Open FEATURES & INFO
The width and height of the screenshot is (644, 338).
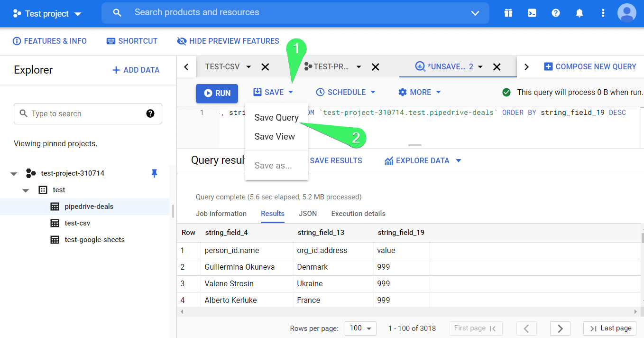tap(50, 41)
